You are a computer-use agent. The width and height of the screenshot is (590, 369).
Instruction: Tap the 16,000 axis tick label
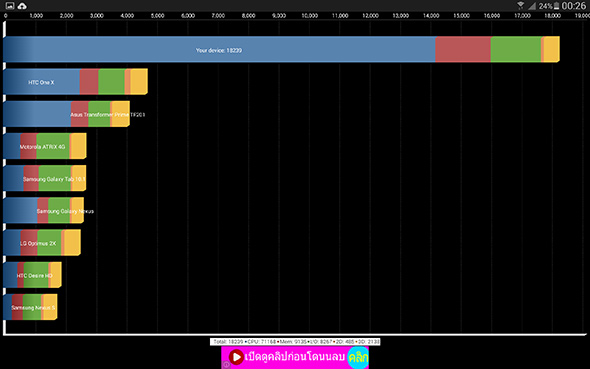click(x=492, y=16)
